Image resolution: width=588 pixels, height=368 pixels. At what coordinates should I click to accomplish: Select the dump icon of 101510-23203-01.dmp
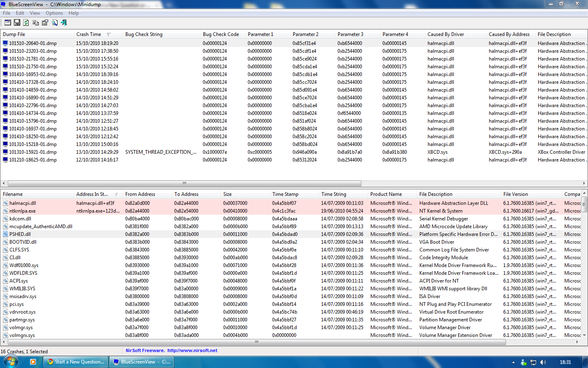5,51
